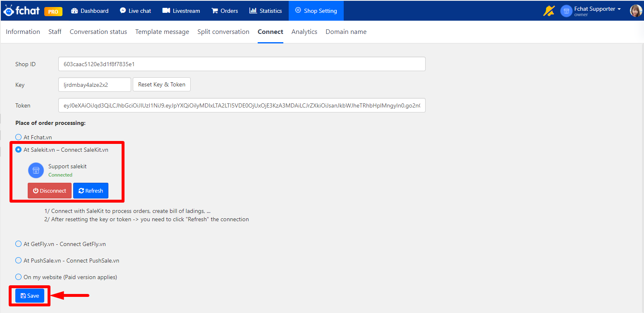The image size is (644, 313).
Task: Select On my website radio option
Action: (x=18, y=277)
